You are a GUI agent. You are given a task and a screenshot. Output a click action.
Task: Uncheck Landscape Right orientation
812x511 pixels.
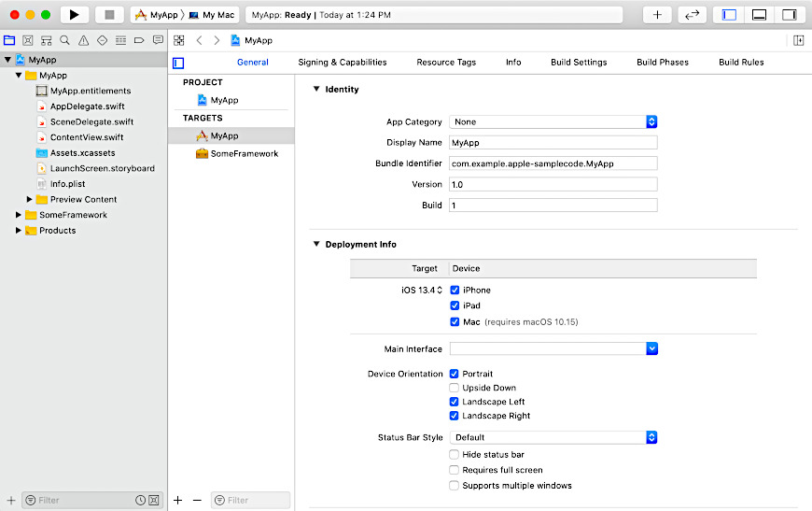pyautogui.click(x=455, y=416)
